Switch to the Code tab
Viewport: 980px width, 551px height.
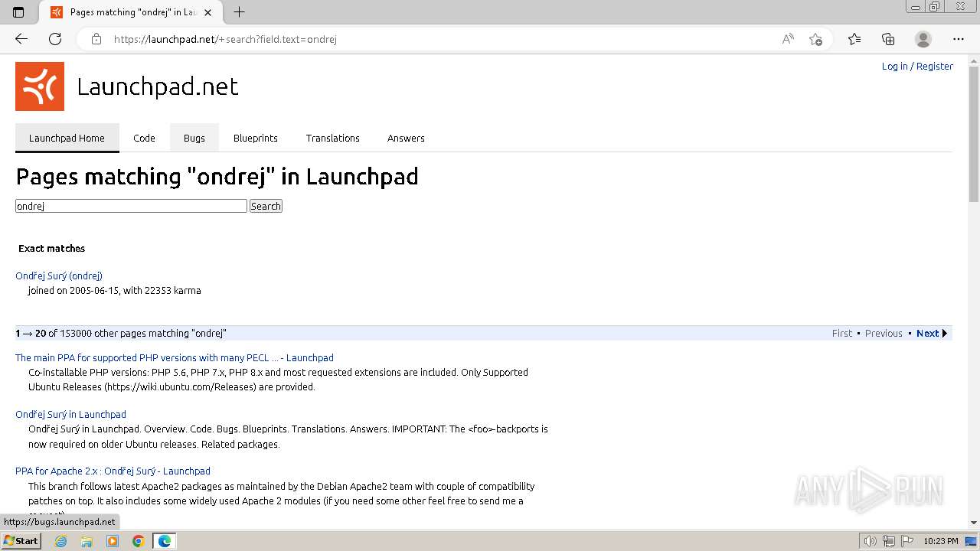point(144,139)
